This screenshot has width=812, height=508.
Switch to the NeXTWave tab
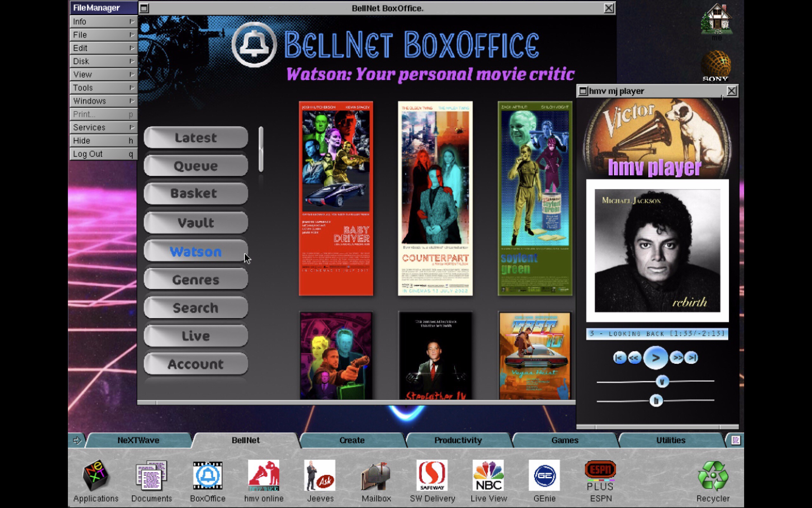[x=138, y=440]
